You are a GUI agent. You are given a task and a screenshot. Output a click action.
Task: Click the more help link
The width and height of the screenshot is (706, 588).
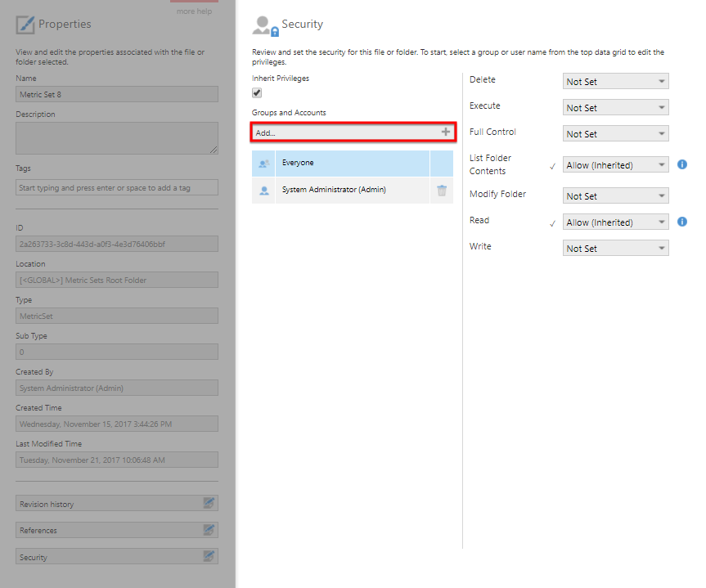pyautogui.click(x=194, y=11)
